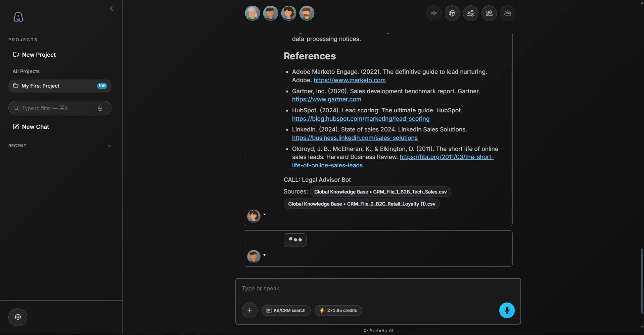Click the blue microphone button
The width and height of the screenshot is (644, 335).
[x=507, y=311]
